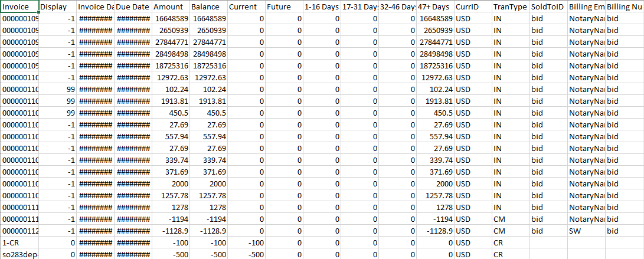Click the SoldToID header cell
Image resolution: width=644 pixels, height=259 pixels.
click(x=548, y=6)
